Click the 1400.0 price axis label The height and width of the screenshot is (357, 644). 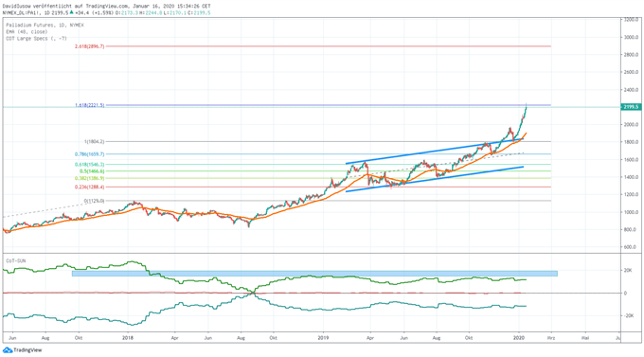(x=632, y=177)
